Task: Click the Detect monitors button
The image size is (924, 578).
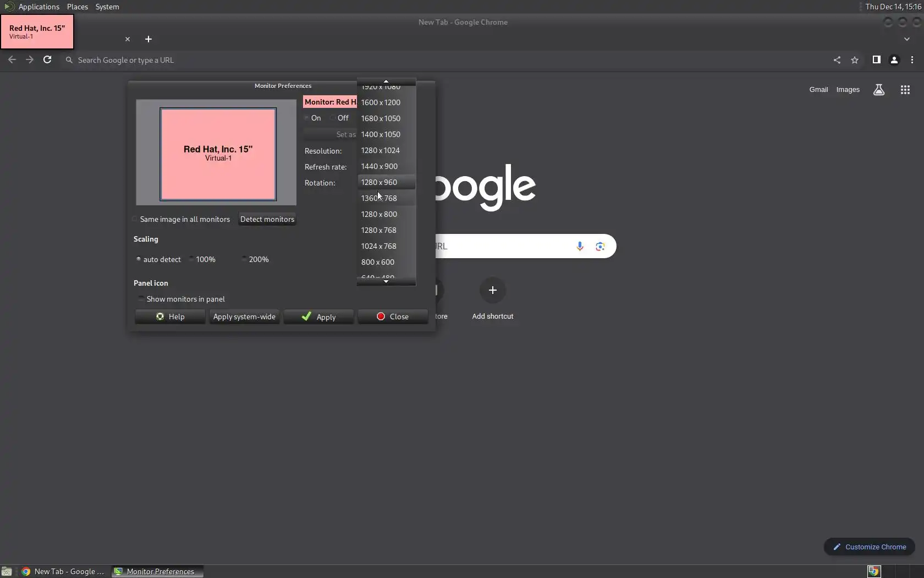Action: 267,219
